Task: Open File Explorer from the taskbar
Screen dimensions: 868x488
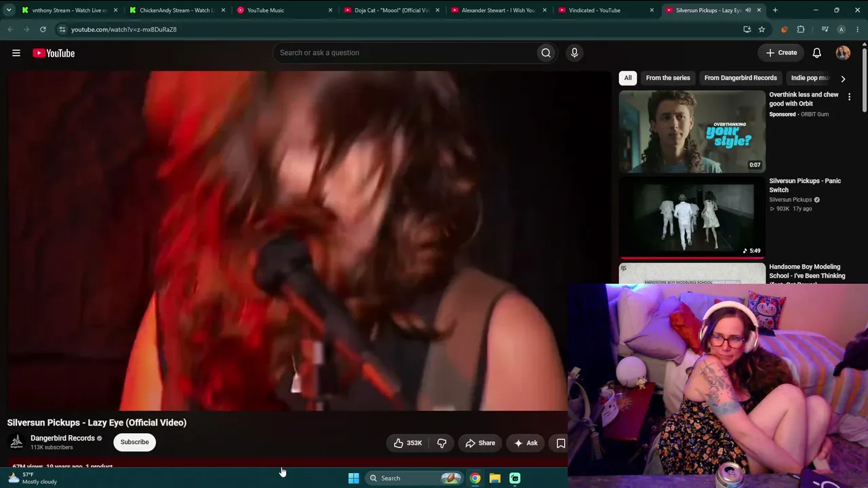Action: [495, 478]
